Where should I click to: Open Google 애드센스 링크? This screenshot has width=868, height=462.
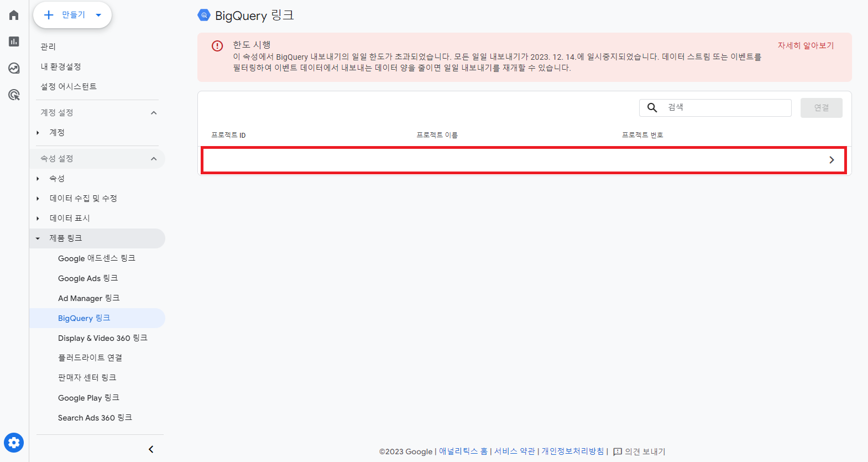click(x=97, y=258)
